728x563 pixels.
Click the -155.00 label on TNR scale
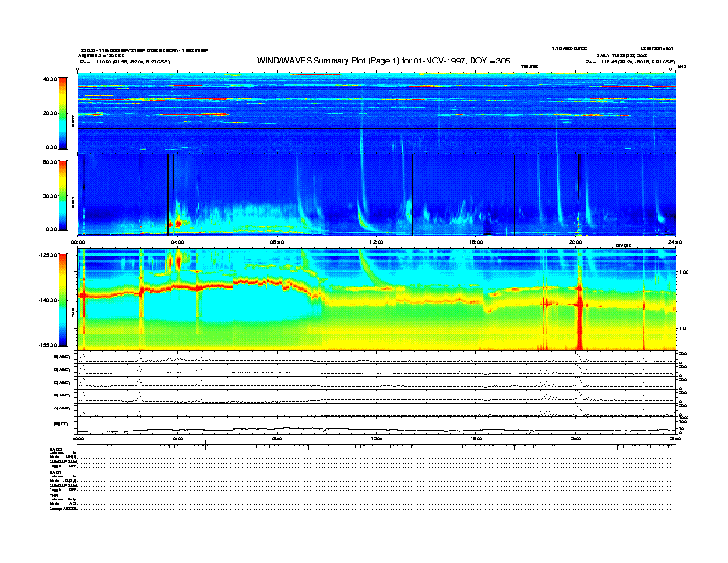point(48,345)
